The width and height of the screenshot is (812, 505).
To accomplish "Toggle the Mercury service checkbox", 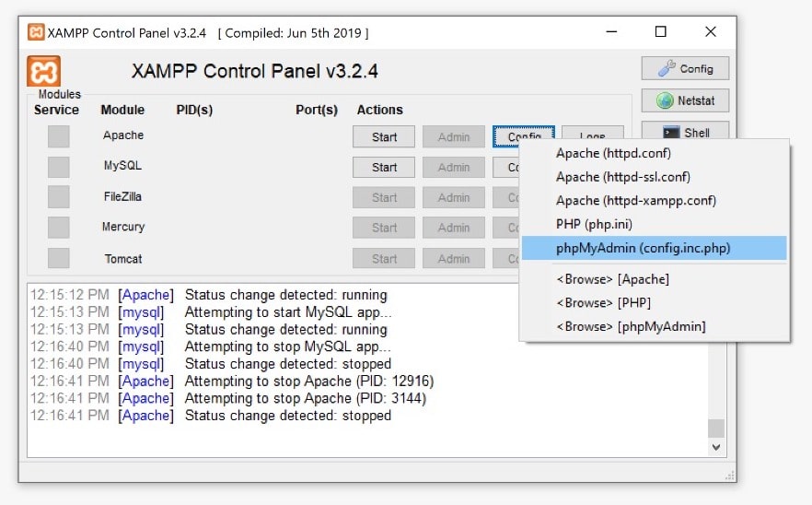I will [x=59, y=228].
